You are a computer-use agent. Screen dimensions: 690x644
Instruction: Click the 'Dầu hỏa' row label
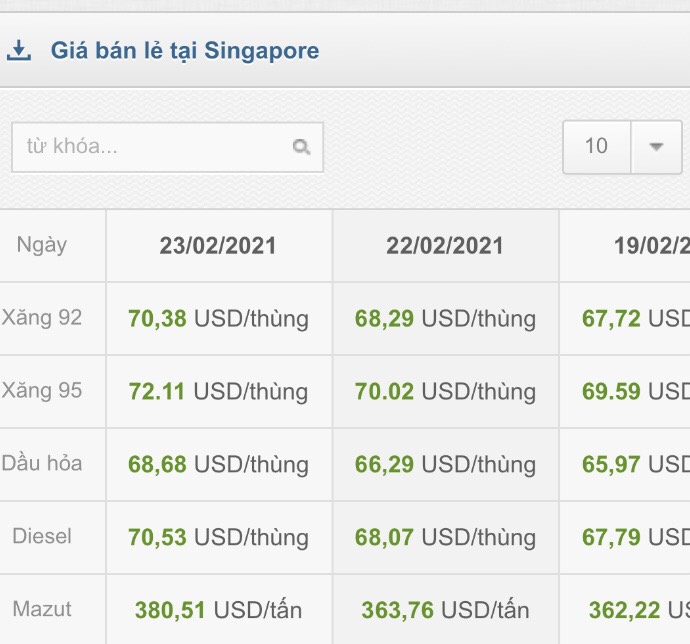42,464
